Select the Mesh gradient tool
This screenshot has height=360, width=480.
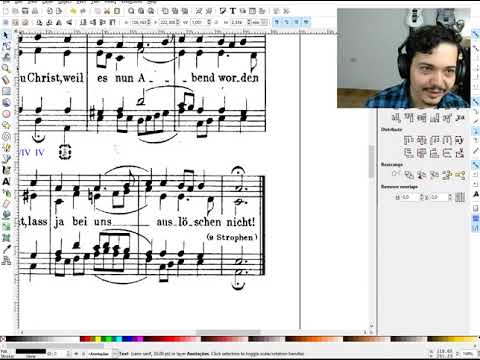6,238
